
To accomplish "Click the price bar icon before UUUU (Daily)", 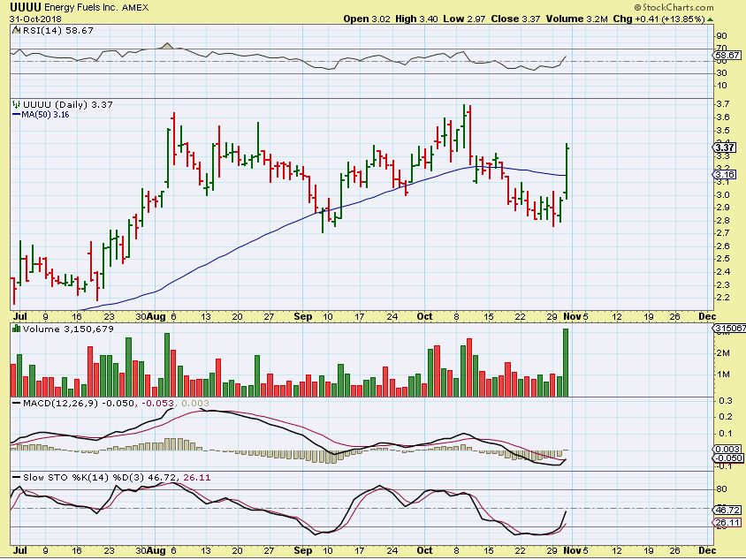I will click(17, 104).
